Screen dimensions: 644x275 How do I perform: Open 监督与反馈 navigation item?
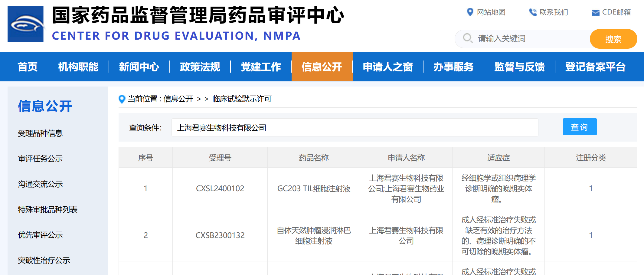point(520,67)
